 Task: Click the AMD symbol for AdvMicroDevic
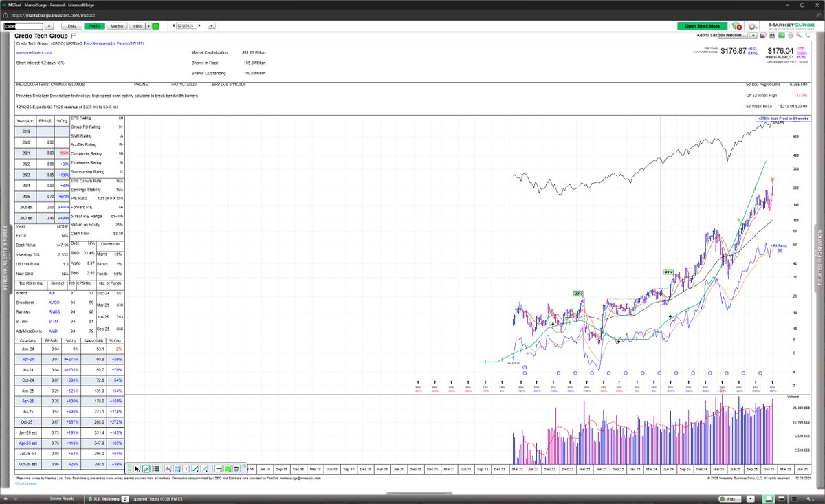point(54,331)
